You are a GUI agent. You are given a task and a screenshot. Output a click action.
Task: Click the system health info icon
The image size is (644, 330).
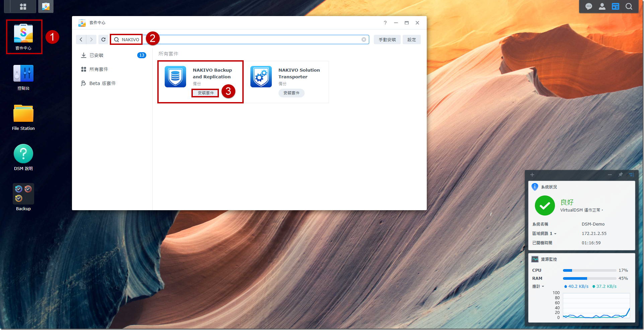[x=535, y=187]
